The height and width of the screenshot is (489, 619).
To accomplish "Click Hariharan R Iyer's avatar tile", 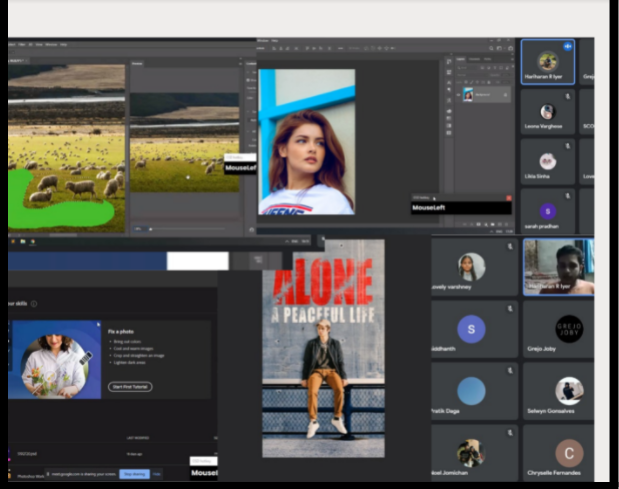I will pyautogui.click(x=548, y=61).
